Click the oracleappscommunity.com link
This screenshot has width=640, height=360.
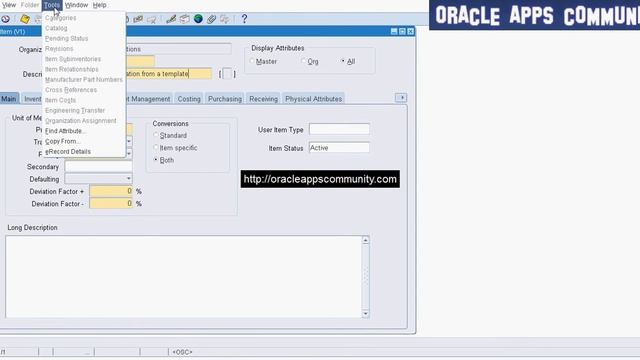(x=320, y=179)
